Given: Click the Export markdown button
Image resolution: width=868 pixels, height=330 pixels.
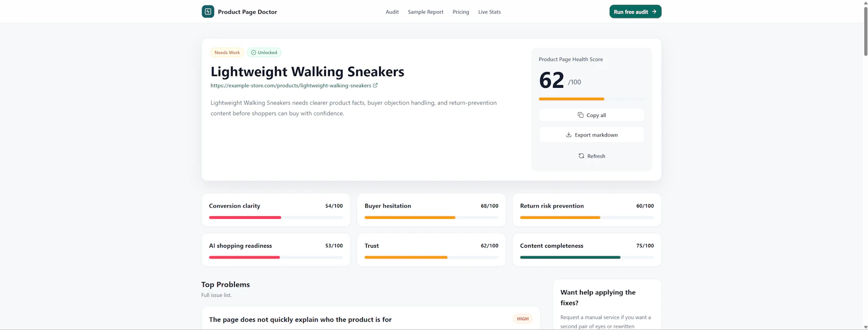Looking at the screenshot, I should (x=591, y=135).
